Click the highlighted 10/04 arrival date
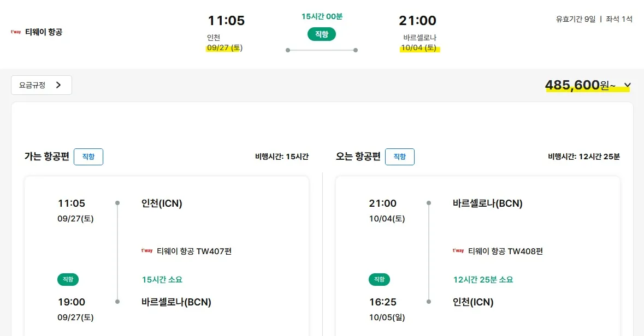 point(419,48)
